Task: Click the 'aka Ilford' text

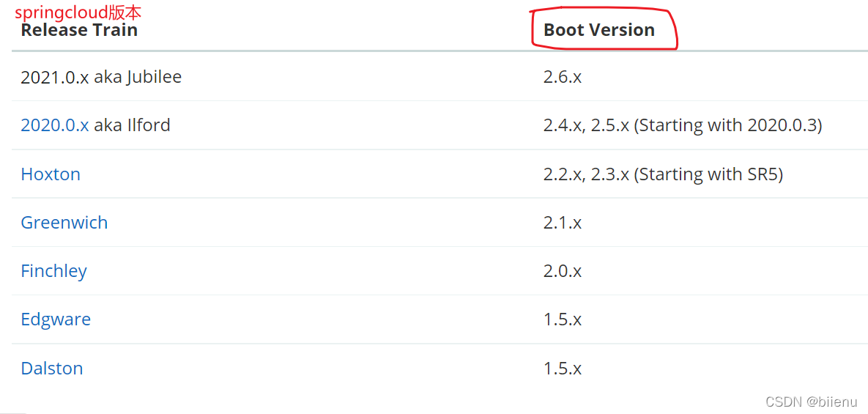Action: (x=133, y=125)
